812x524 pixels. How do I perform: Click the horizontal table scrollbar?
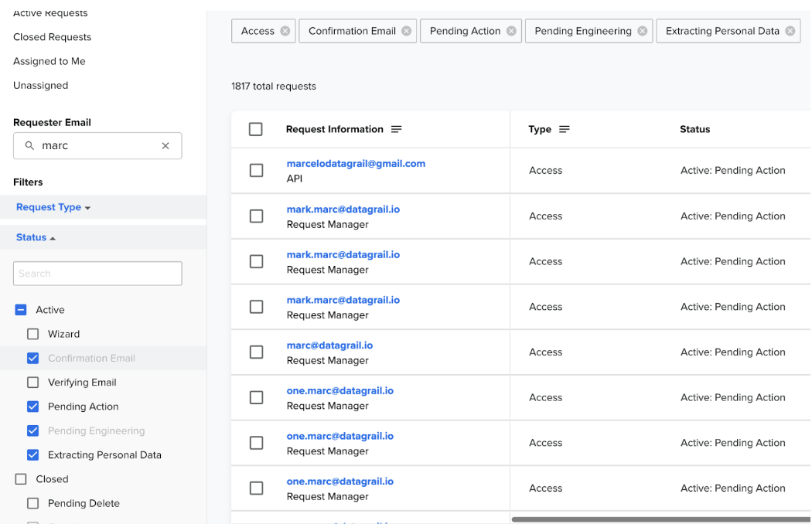pyautogui.click(x=660, y=519)
